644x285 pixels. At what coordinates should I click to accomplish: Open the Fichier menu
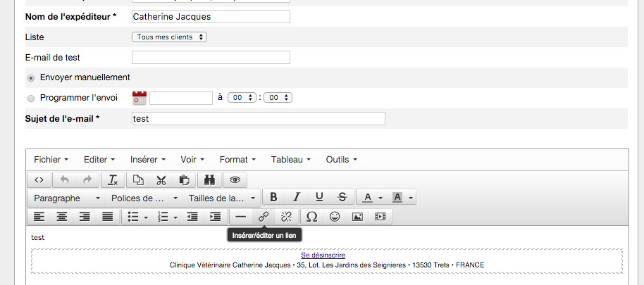click(x=51, y=160)
